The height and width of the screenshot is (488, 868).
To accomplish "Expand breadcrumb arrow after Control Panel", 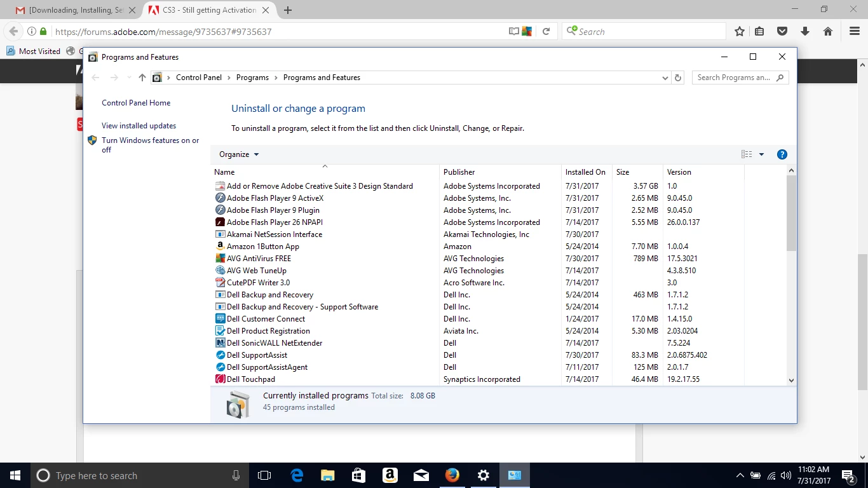I will pos(229,78).
